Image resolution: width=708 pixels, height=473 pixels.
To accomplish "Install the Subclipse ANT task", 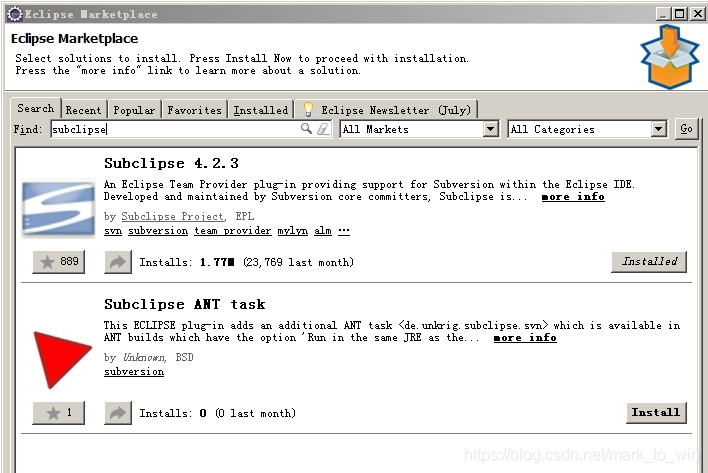I will 656,413.
